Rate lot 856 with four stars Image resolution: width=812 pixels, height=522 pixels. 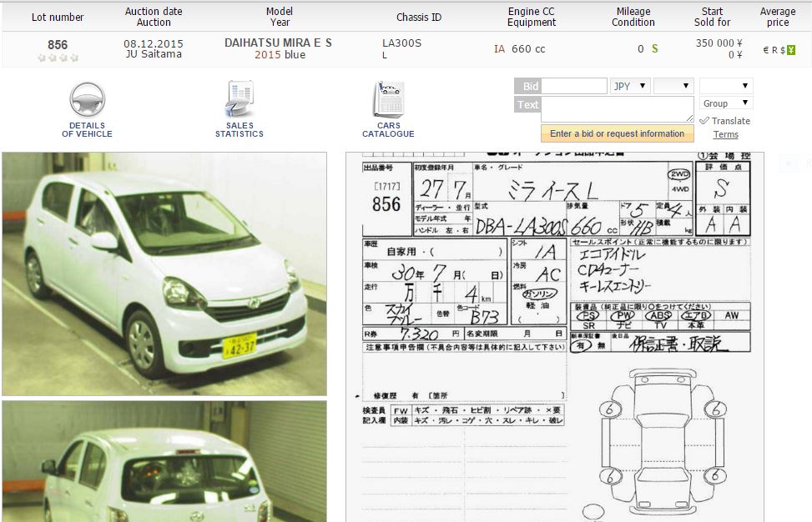coord(73,58)
